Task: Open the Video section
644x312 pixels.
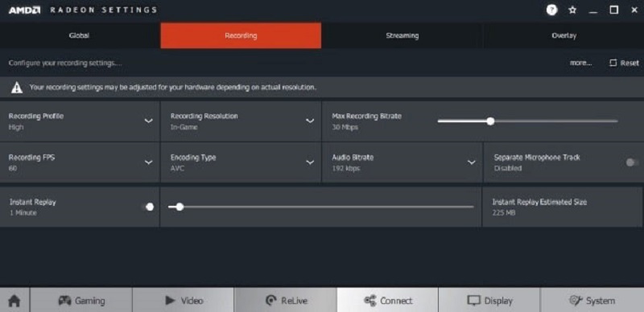Action: click(x=184, y=301)
